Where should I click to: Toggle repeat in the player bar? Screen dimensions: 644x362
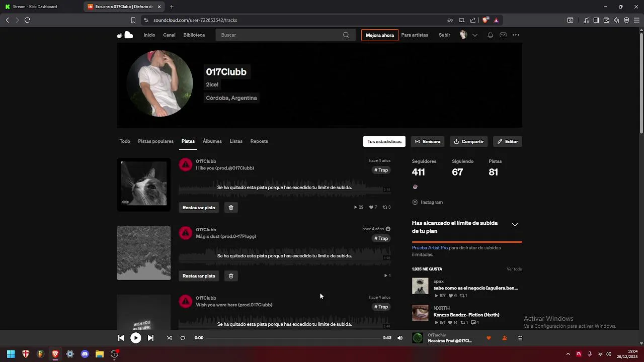tap(183, 338)
